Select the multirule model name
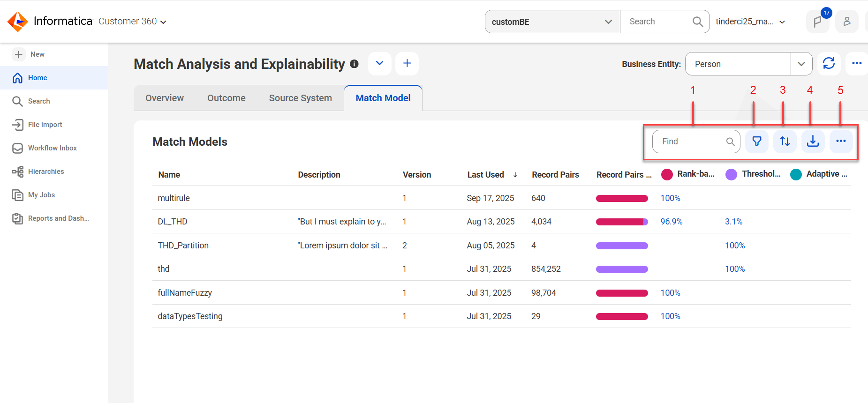 174,198
